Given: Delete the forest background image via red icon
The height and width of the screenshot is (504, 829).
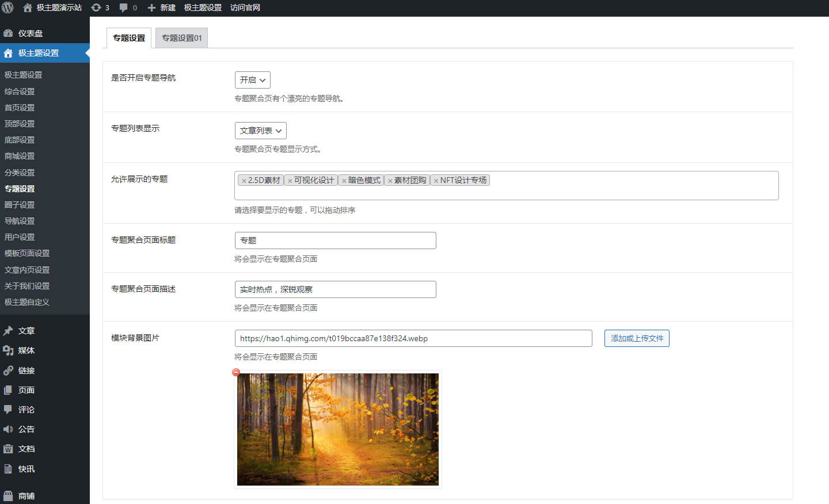Looking at the screenshot, I should pyautogui.click(x=236, y=372).
